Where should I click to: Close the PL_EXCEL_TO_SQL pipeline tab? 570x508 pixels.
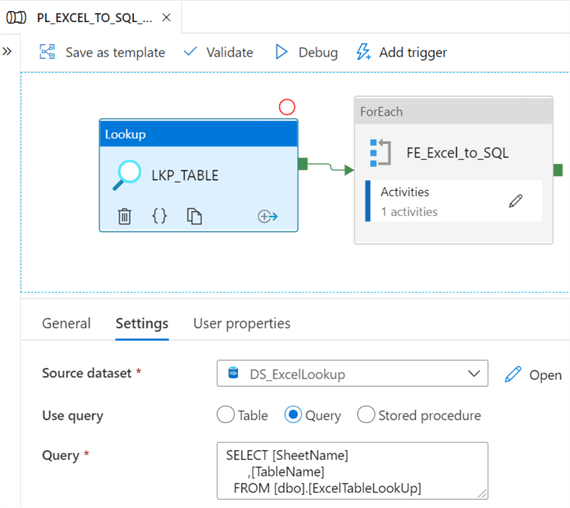pyautogui.click(x=166, y=17)
